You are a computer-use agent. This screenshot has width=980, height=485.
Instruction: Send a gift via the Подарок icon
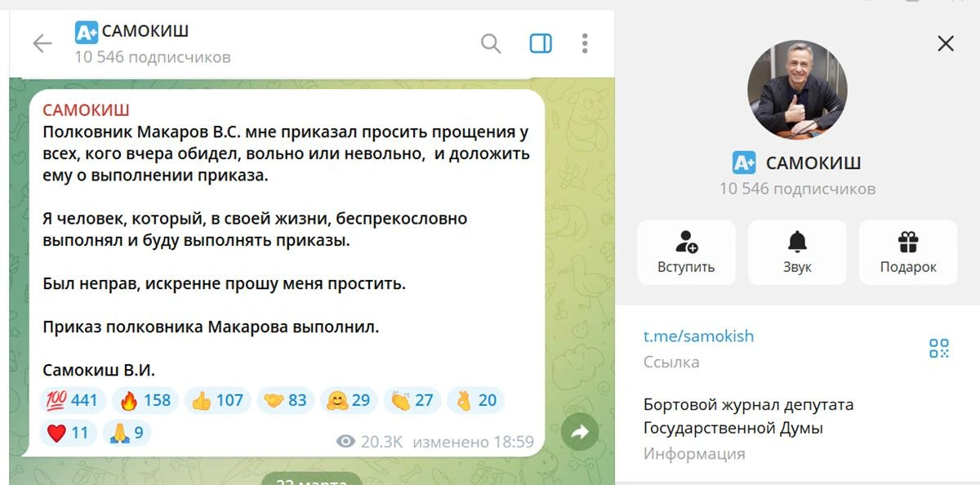click(x=907, y=251)
